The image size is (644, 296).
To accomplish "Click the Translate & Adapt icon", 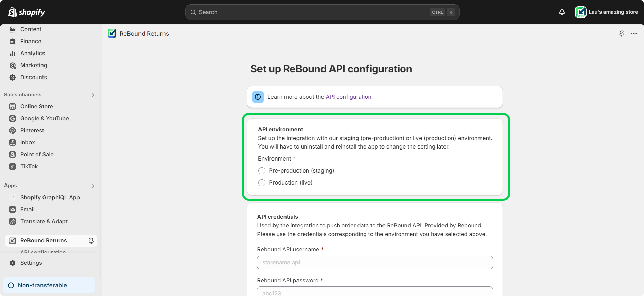I will (13, 221).
